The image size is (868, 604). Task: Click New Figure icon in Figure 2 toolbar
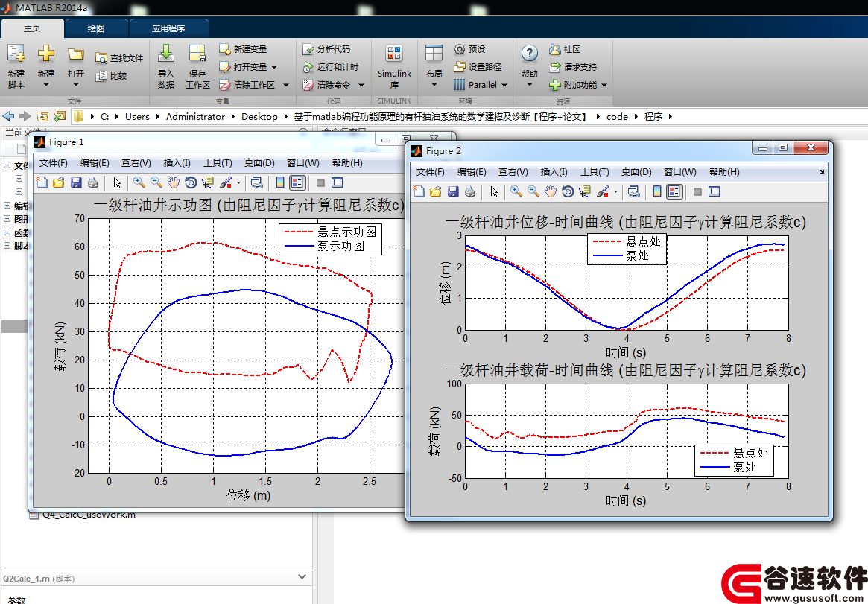(x=419, y=191)
